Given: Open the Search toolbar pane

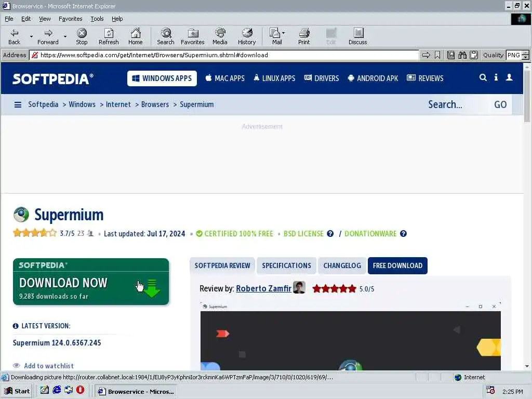Looking at the screenshot, I should [166, 37].
